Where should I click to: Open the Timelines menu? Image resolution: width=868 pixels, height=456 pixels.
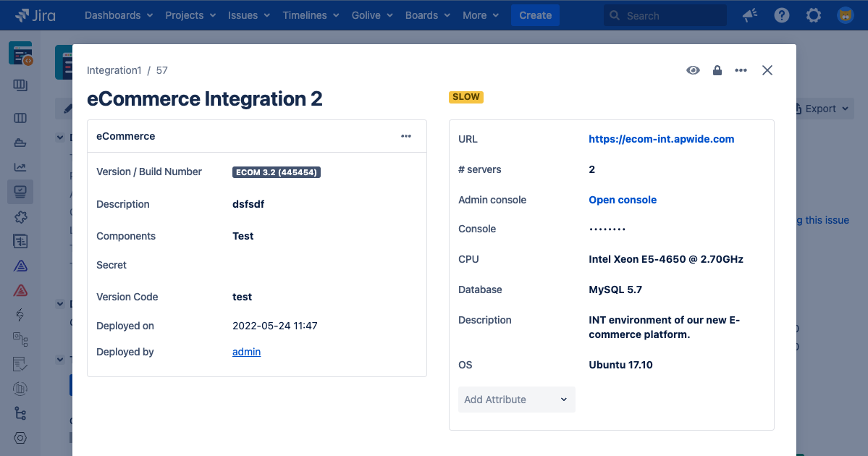pyautogui.click(x=311, y=15)
